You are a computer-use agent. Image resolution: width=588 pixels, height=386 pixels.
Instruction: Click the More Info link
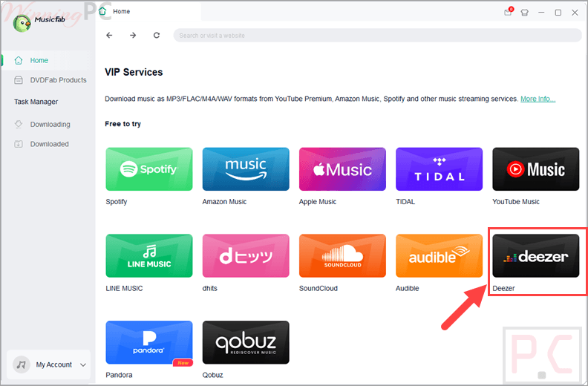(x=538, y=99)
